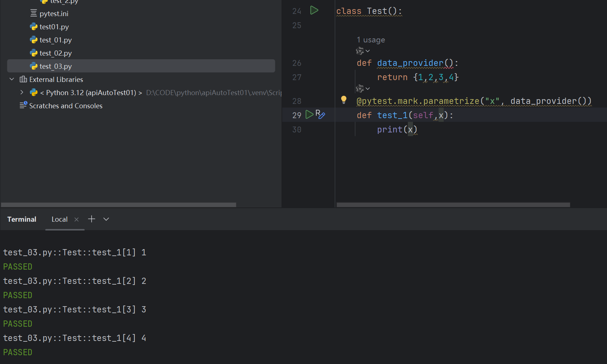Run the Test class using the gutter arrow
Viewport: 607px width, 364px height.
(314, 10)
